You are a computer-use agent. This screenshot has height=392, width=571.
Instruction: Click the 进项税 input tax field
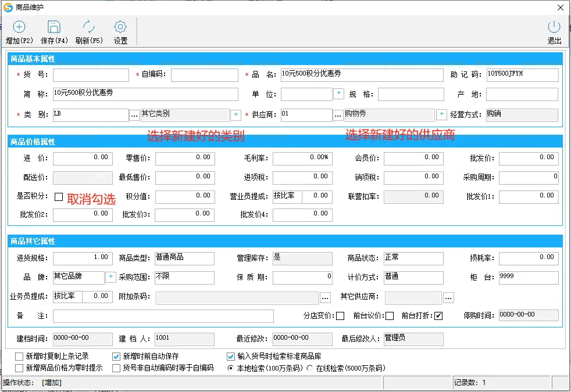coord(302,178)
